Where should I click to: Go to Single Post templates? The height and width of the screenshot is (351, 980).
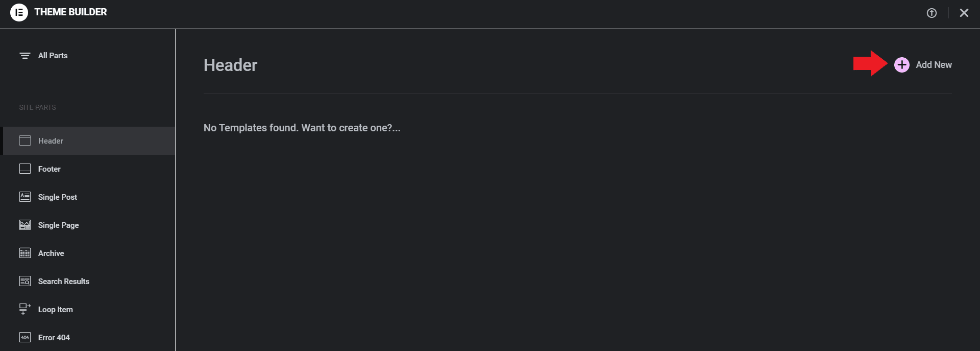pos(57,197)
